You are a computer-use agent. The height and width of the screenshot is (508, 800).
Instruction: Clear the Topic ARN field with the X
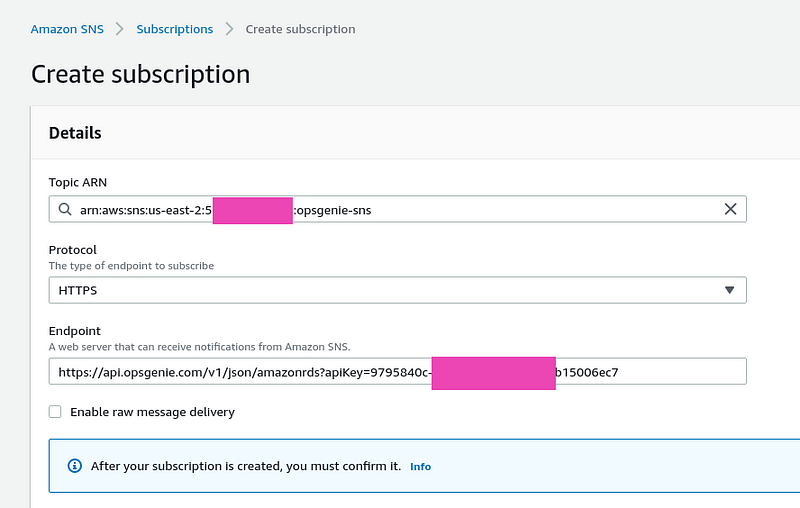[730, 209]
